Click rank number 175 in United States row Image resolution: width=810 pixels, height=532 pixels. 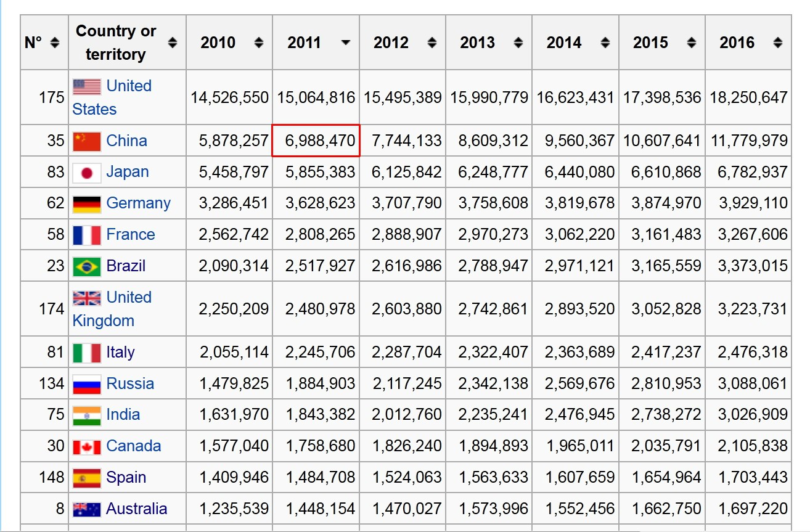[x=51, y=97]
